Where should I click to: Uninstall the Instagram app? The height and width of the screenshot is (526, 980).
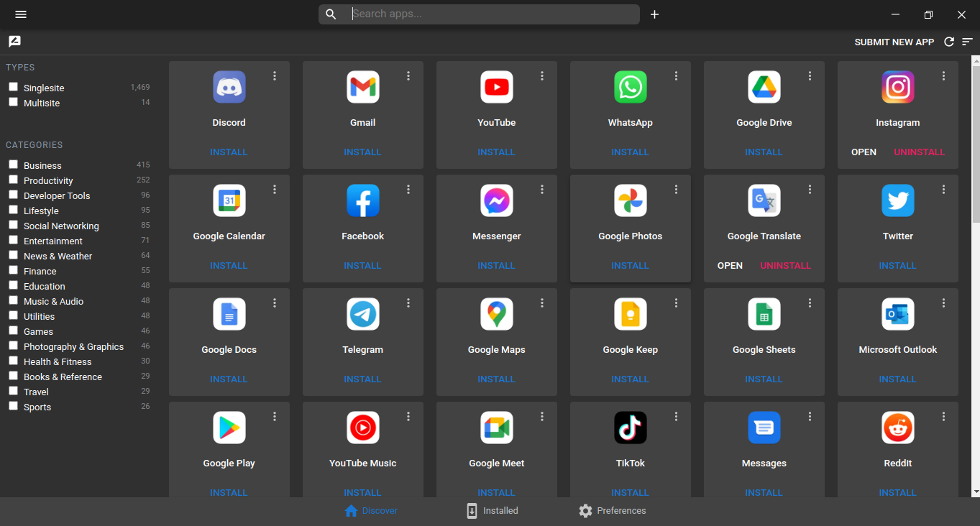click(920, 152)
